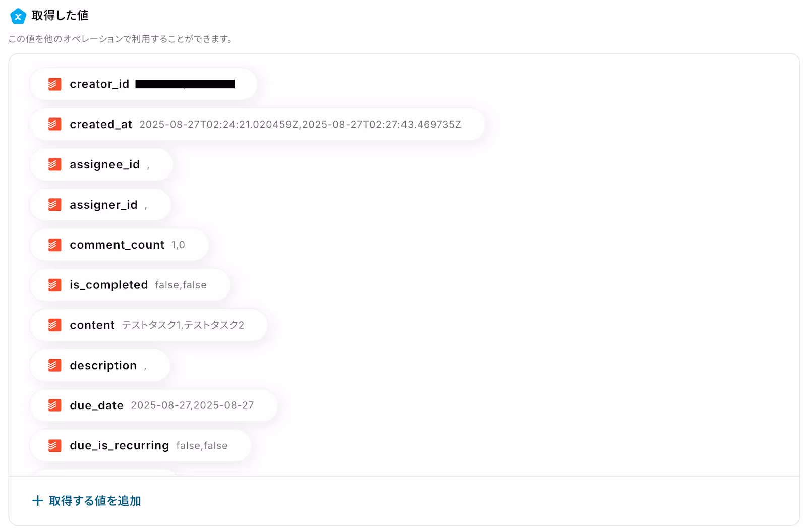Click the Todoist icon beside due_date
The image size is (807, 532).
pos(54,405)
